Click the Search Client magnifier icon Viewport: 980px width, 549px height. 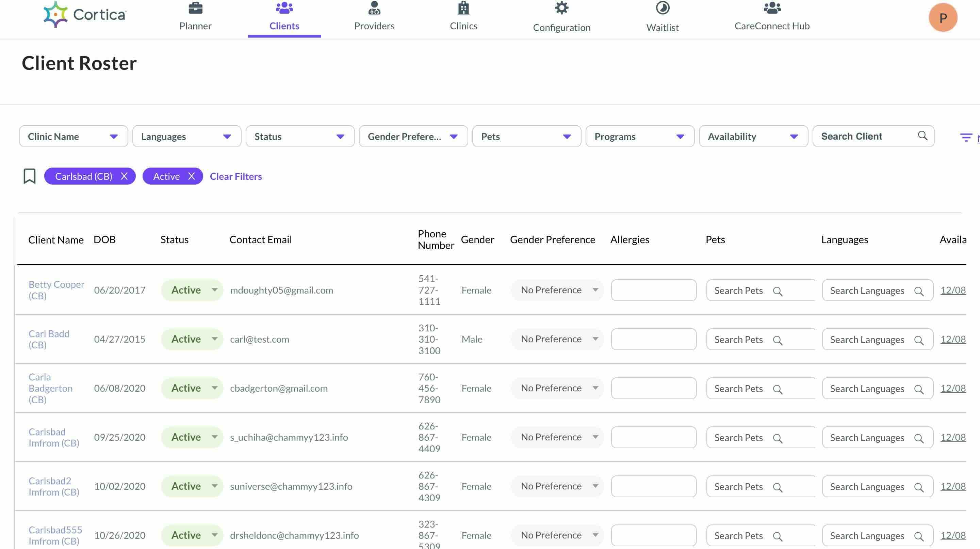coord(922,136)
